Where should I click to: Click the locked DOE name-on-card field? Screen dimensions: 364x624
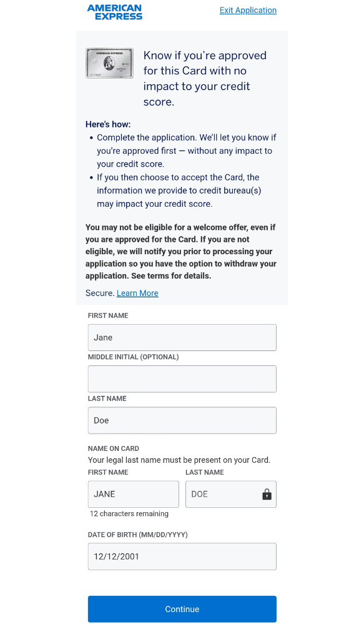pyautogui.click(x=225, y=494)
